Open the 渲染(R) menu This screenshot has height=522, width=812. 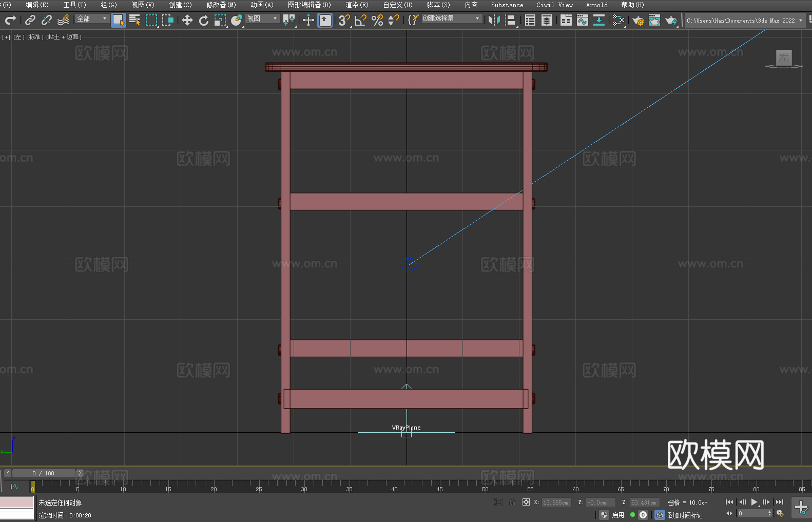[357, 5]
